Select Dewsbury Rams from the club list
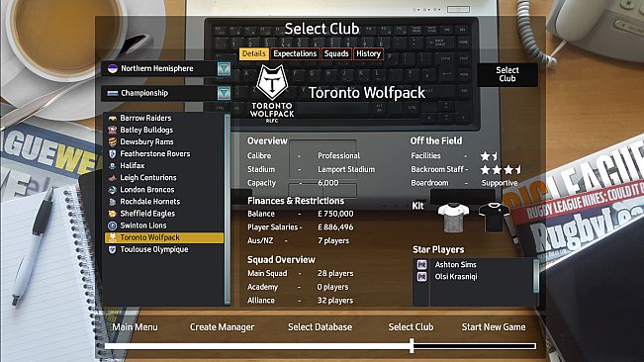Viewport: 644px width, 362px height. [x=164, y=142]
